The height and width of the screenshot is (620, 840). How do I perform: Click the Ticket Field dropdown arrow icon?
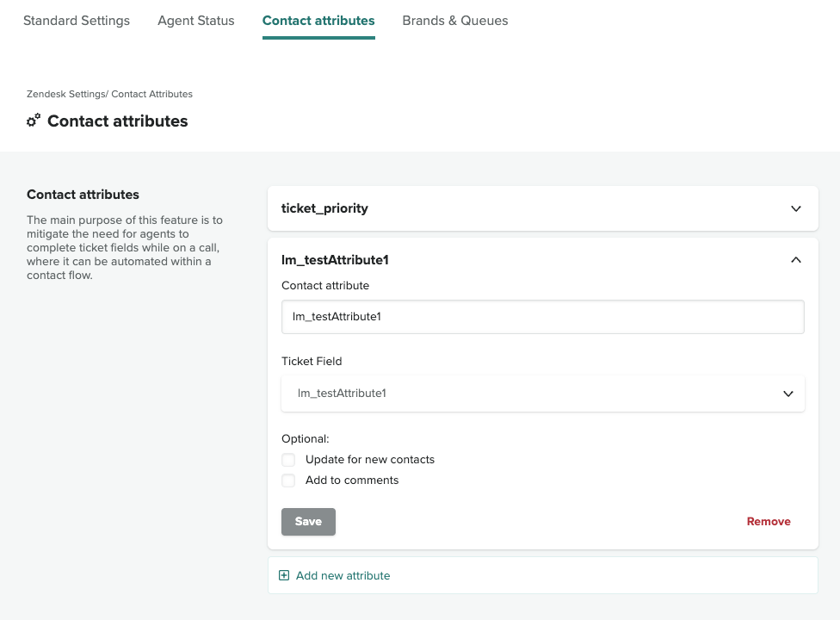(787, 394)
